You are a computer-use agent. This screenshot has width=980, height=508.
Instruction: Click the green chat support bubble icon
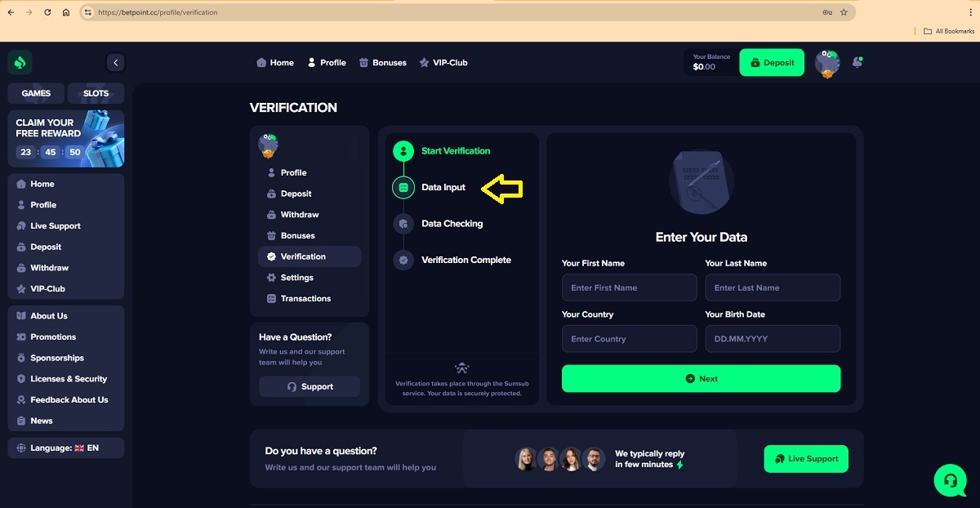pyautogui.click(x=950, y=480)
